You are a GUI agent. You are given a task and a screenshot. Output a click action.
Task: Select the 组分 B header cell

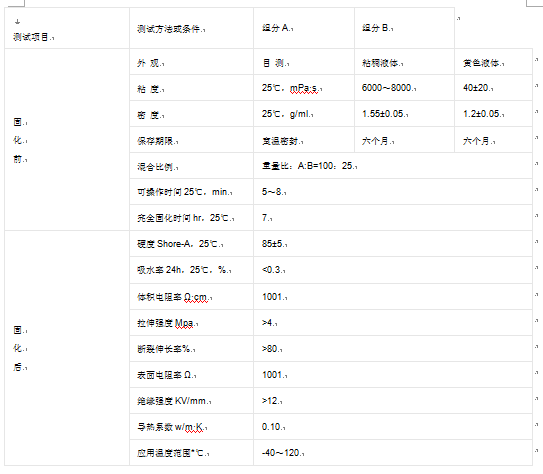tap(404, 28)
